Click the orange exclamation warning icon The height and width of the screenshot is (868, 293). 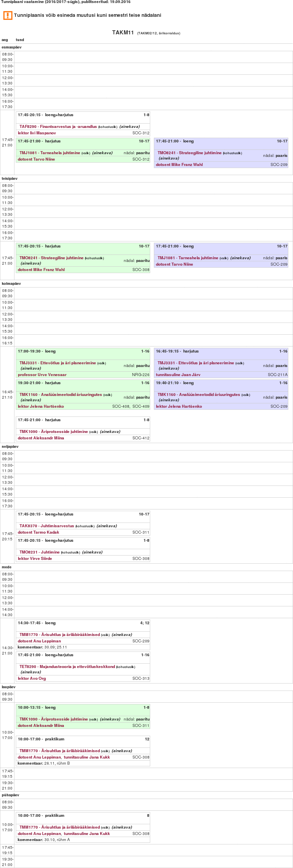(7, 15)
